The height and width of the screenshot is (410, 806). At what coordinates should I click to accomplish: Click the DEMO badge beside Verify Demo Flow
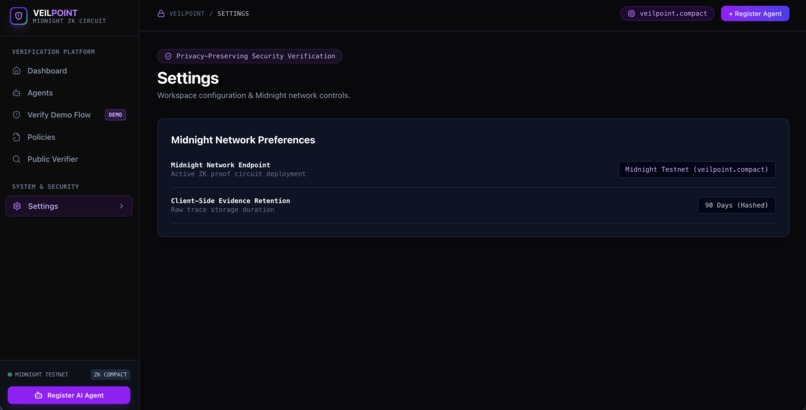pos(115,115)
